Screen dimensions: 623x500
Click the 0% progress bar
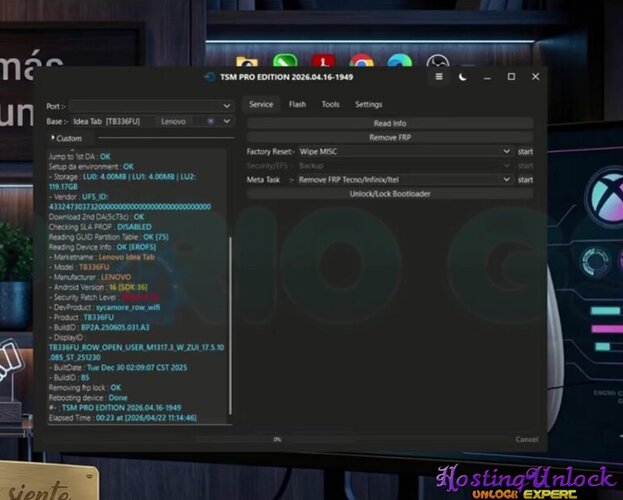point(277,439)
